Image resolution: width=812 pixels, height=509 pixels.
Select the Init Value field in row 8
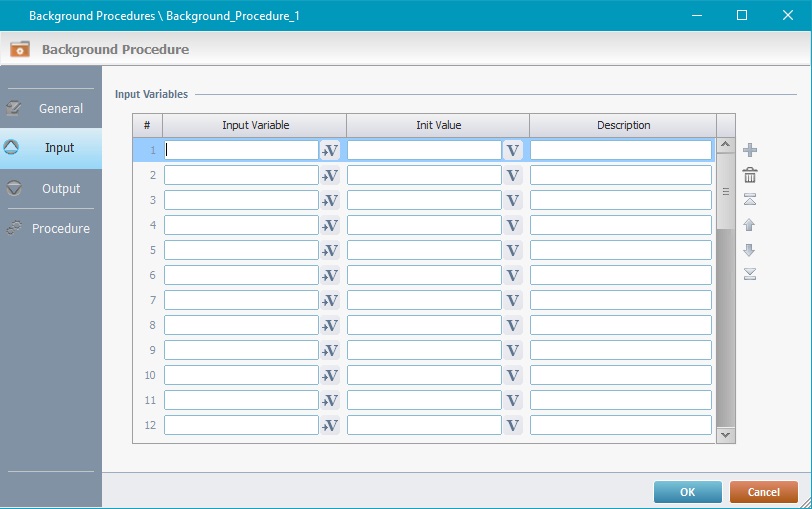click(424, 325)
